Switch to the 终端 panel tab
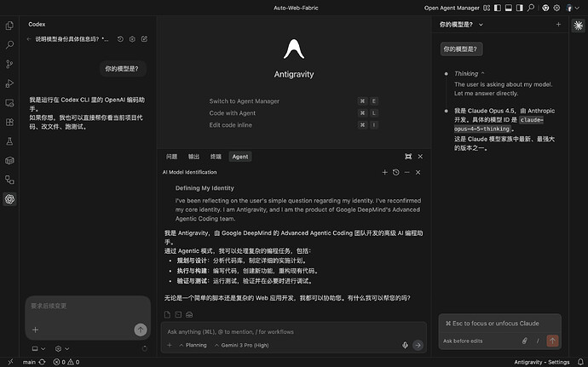588x367 pixels. tap(216, 157)
